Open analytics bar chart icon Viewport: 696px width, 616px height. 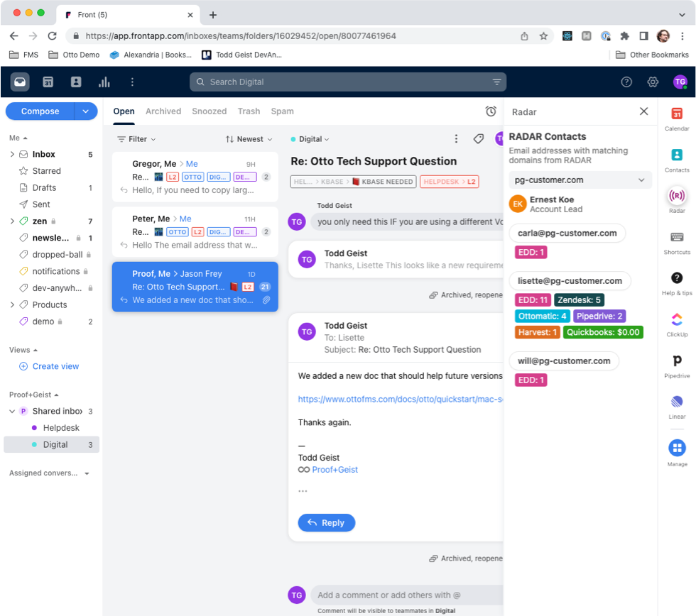click(x=104, y=82)
